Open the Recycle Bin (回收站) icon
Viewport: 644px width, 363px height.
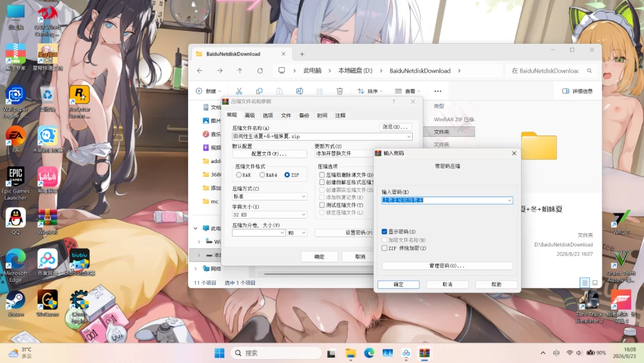point(47,98)
